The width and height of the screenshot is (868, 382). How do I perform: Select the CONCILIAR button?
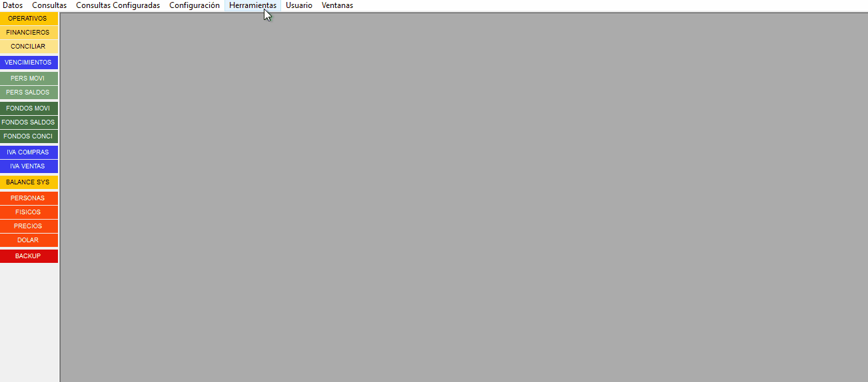(29, 47)
